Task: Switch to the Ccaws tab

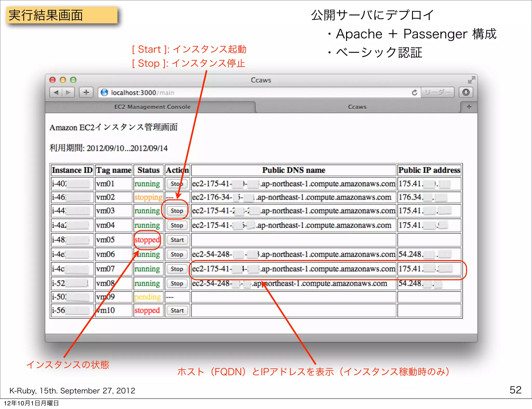Action: tap(357, 107)
